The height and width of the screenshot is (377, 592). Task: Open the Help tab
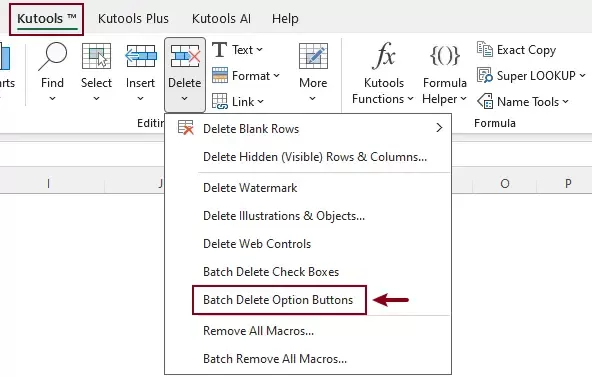pos(285,18)
